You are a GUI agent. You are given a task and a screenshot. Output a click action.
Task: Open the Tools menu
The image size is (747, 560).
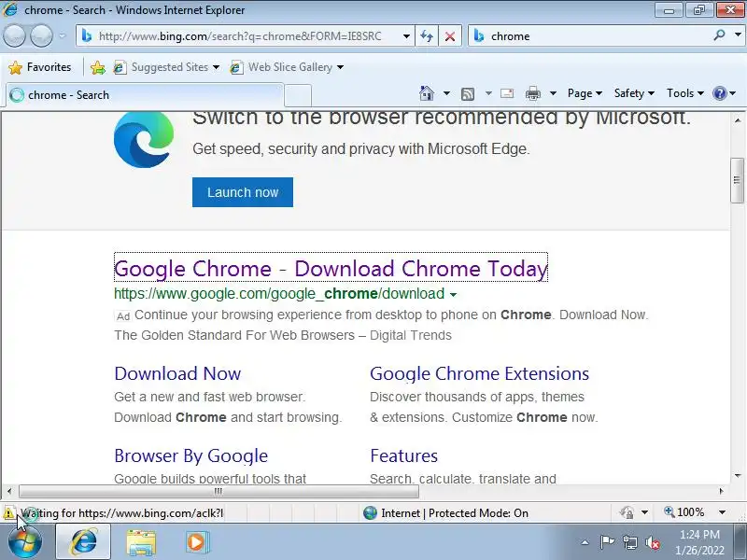pyautogui.click(x=685, y=93)
